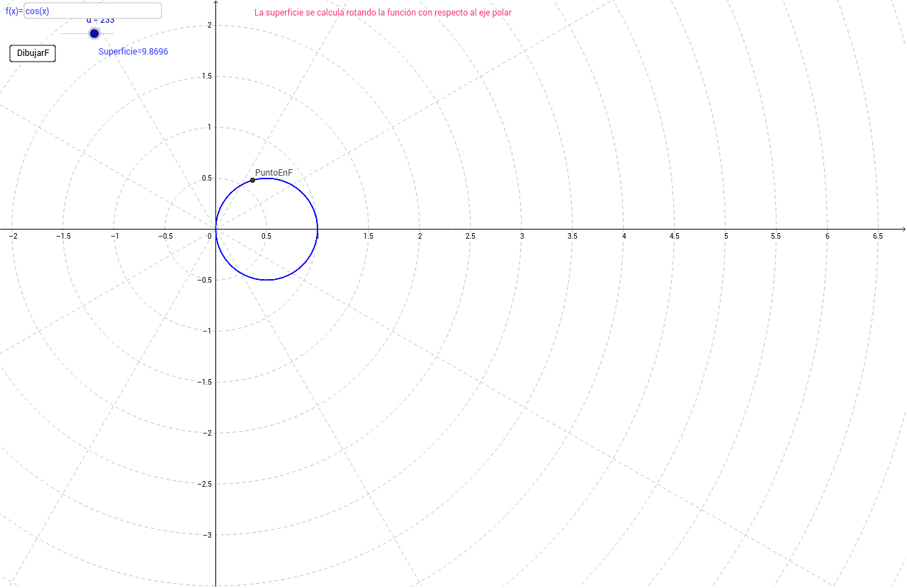
Task: Click the DibujarF button
Action: (x=33, y=53)
